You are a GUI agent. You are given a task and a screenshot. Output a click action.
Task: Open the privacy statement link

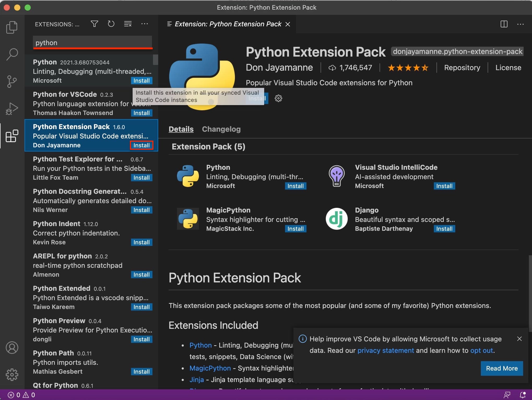click(x=386, y=350)
